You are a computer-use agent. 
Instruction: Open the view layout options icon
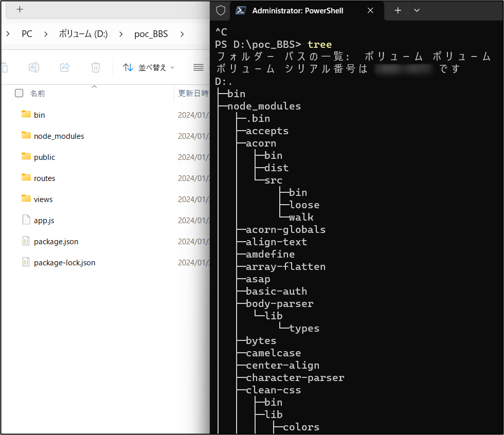click(199, 67)
